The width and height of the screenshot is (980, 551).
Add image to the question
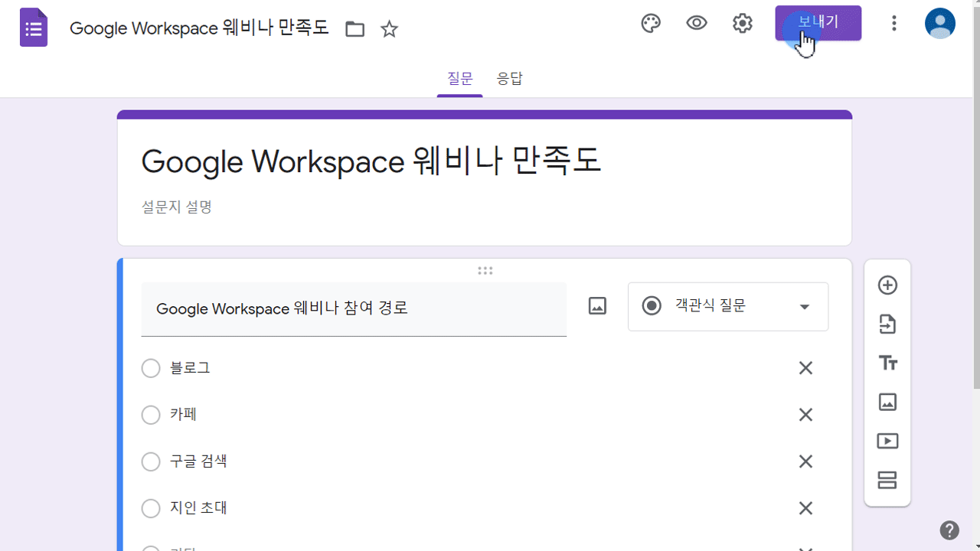597,307
